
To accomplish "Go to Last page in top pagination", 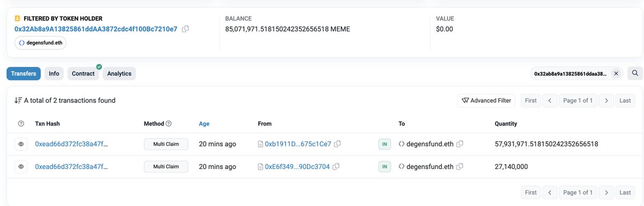I will tap(625, 100).
